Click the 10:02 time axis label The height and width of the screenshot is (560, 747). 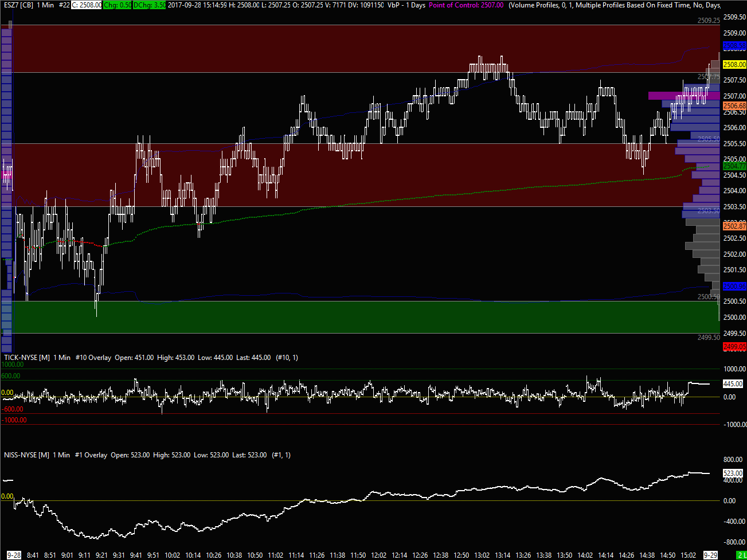(173, 555)
